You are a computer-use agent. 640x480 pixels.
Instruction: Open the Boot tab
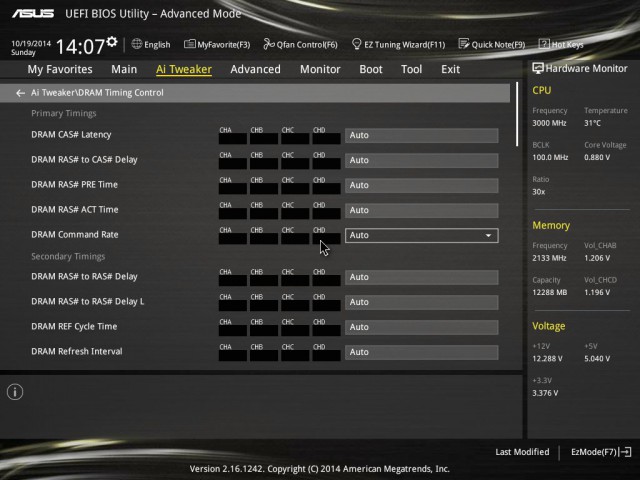click(x=371, y=69)
